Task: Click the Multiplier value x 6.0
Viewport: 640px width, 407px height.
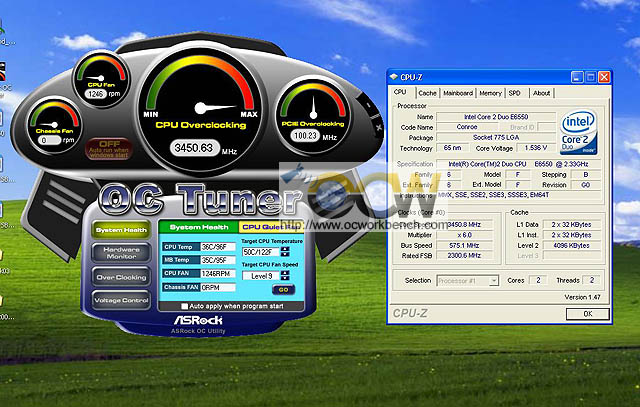Action: tap(464, 235)
